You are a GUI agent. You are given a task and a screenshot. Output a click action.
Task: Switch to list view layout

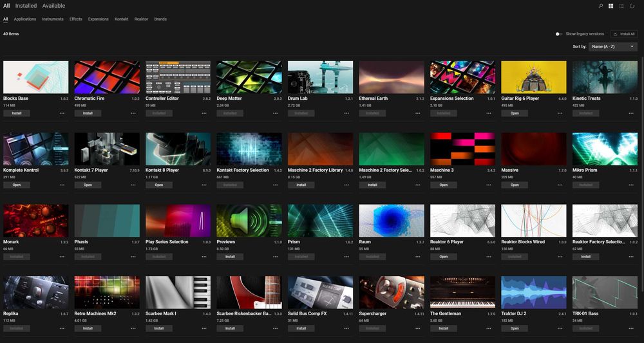621,6
